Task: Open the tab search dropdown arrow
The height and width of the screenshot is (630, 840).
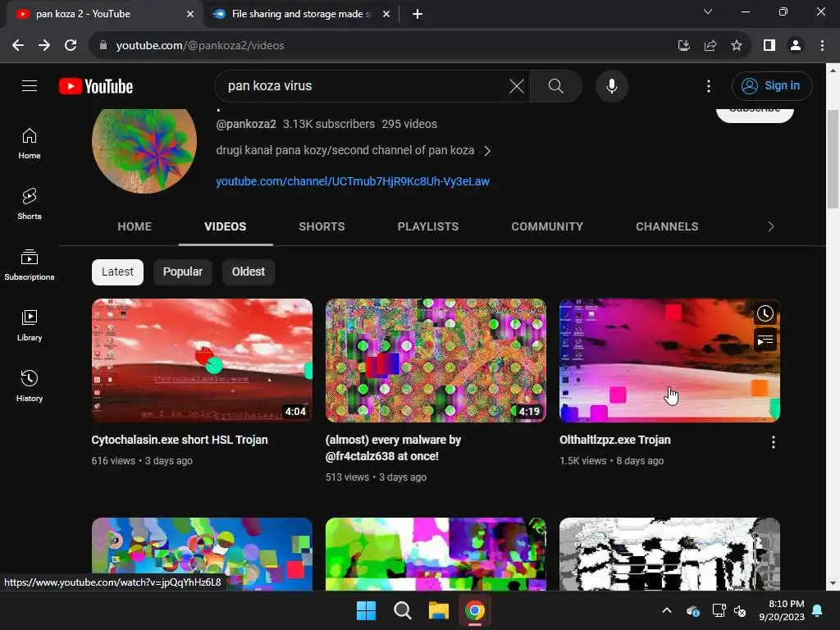Action: coord(708,11)
